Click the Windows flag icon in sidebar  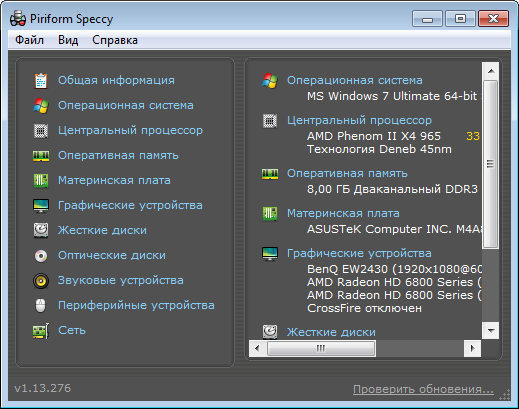[x=41, y=106]
